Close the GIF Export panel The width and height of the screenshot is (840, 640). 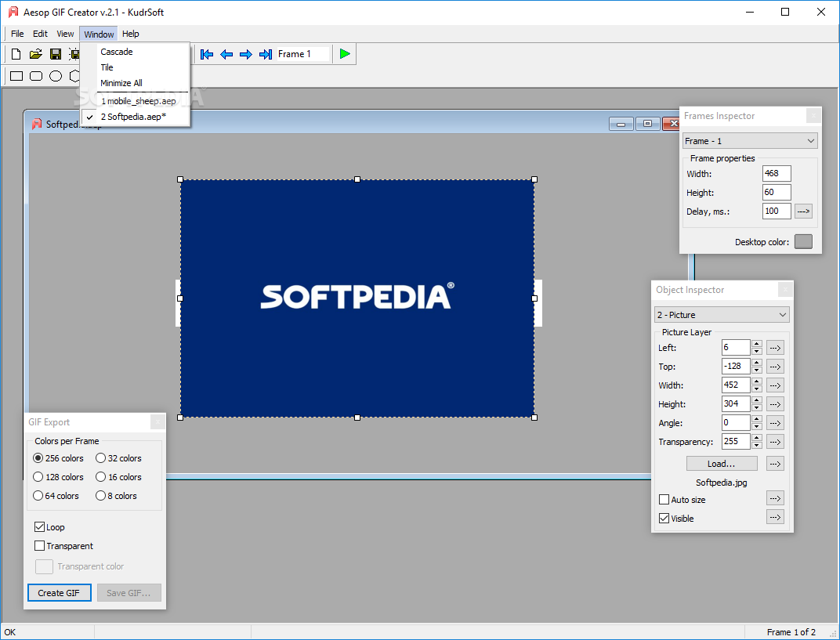tap(157, 422)
